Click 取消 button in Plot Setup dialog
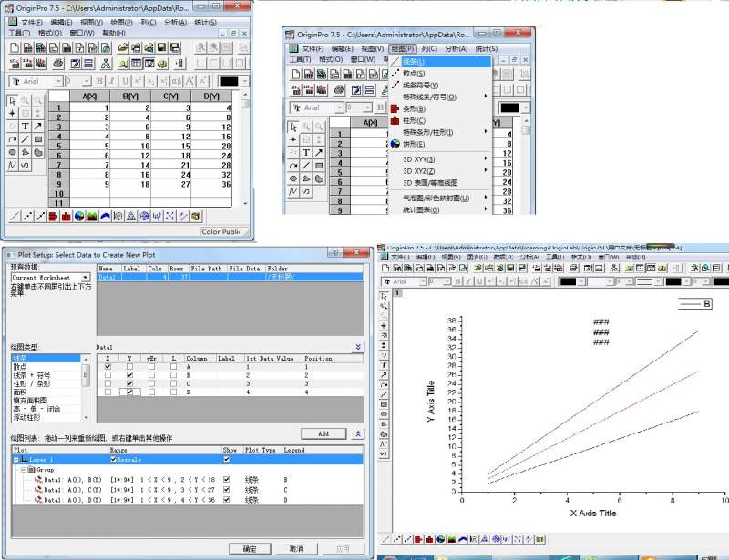 tap(296, 549)
